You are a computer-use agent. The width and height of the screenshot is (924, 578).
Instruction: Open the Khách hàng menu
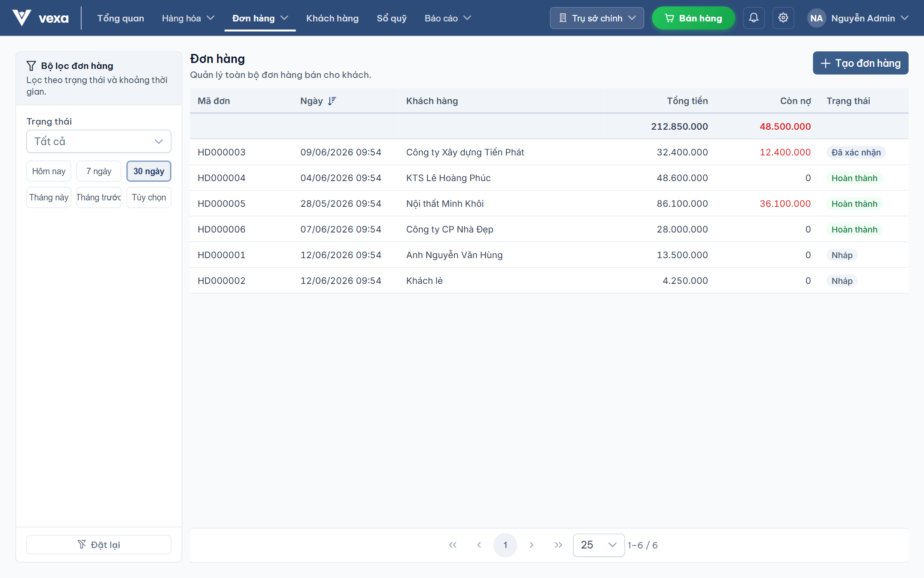pos(332,18)
